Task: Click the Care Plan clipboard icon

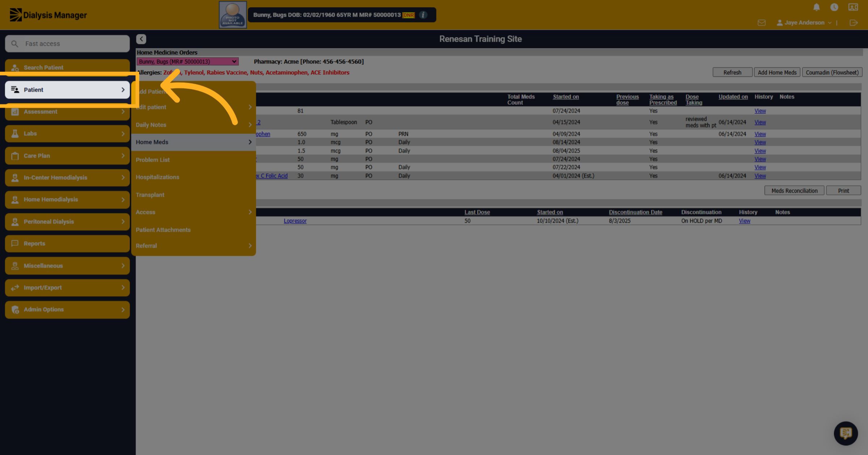Action: [15, 156]
